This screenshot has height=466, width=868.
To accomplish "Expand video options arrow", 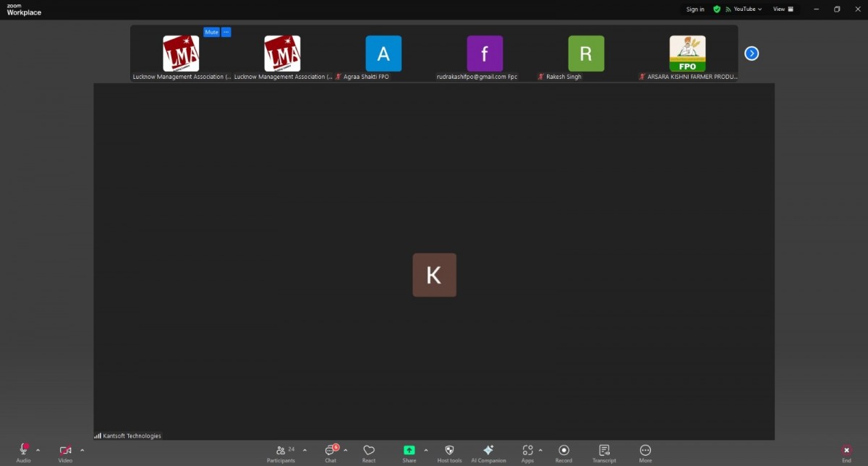I will [82, 450].
